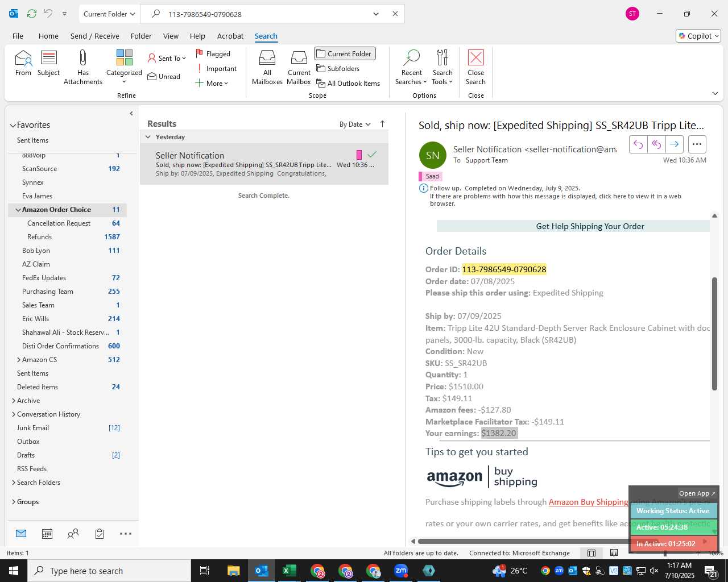Image resolution: width=728 pixels, height=582 pixels.
Task: Open Search Tools menu
Action: pos(442,67)
